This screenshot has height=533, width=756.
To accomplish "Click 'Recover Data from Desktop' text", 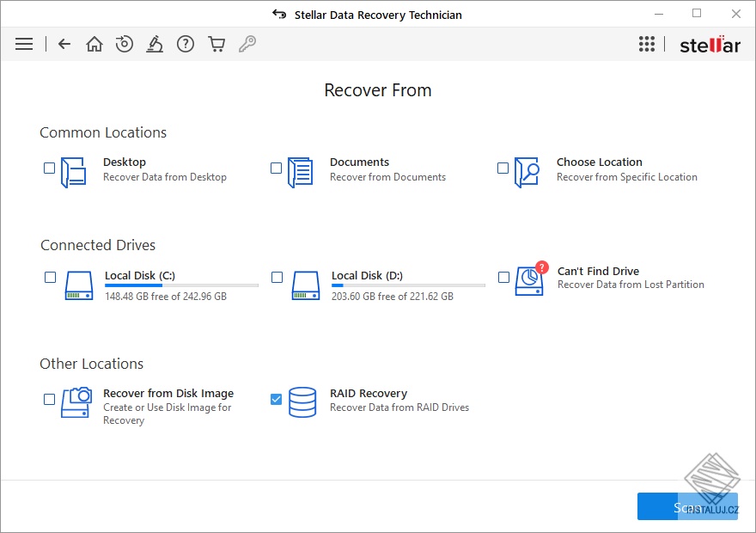I will (x=165, y=177).
